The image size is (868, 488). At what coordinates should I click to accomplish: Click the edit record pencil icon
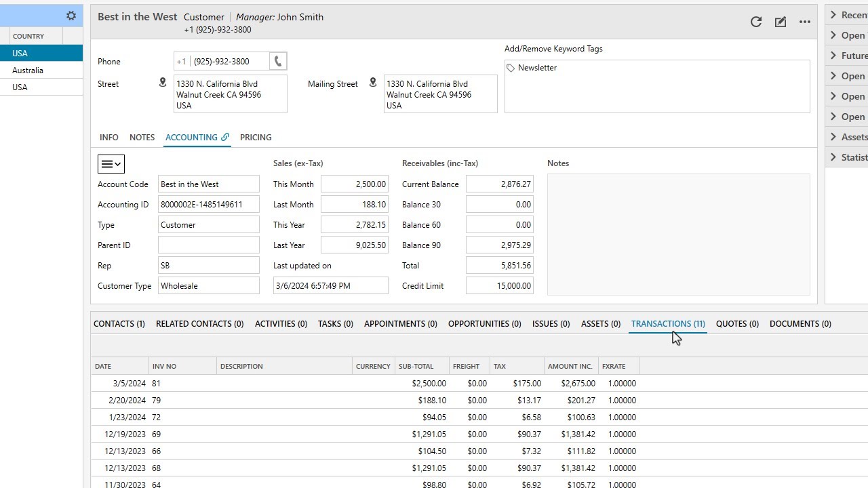click(x=781, y=22)
